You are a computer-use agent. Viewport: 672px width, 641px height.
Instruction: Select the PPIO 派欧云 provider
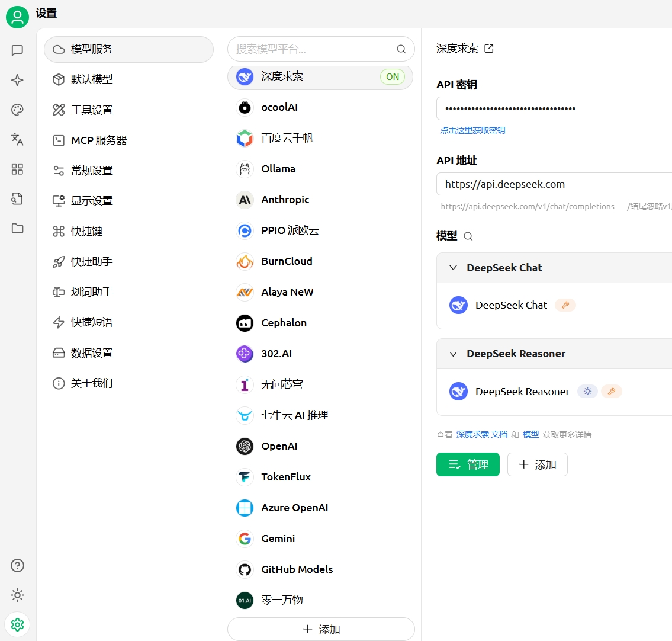[320, 230]
